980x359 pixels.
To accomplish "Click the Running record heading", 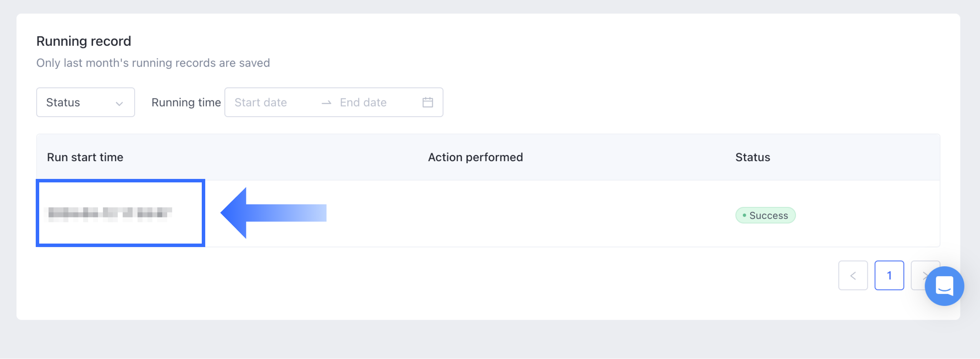I will click(84, 41).
